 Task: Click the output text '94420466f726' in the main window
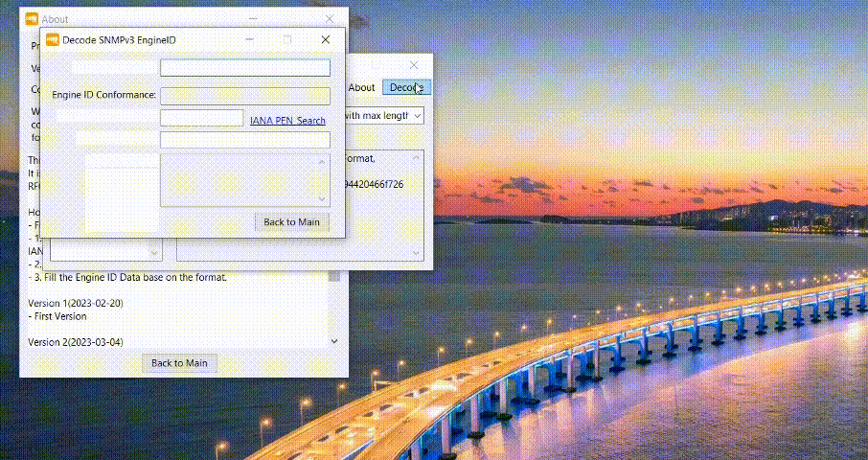pyautogui.click(x=373, y=184)
